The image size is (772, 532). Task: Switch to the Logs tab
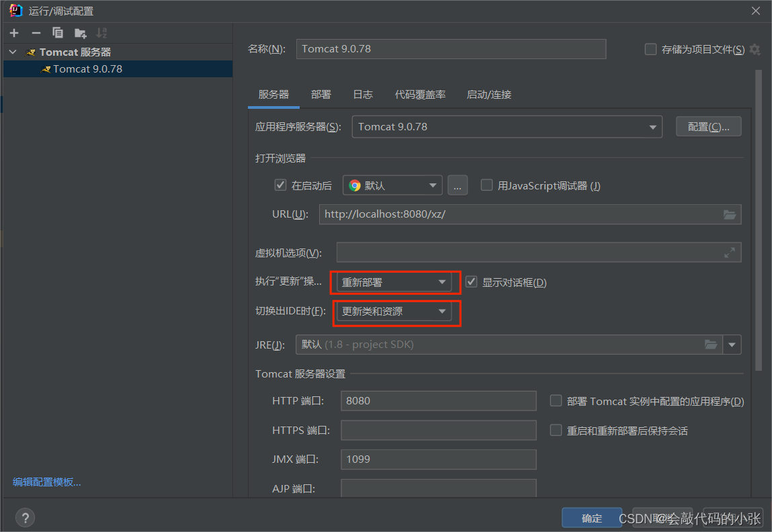click(363, 95)
